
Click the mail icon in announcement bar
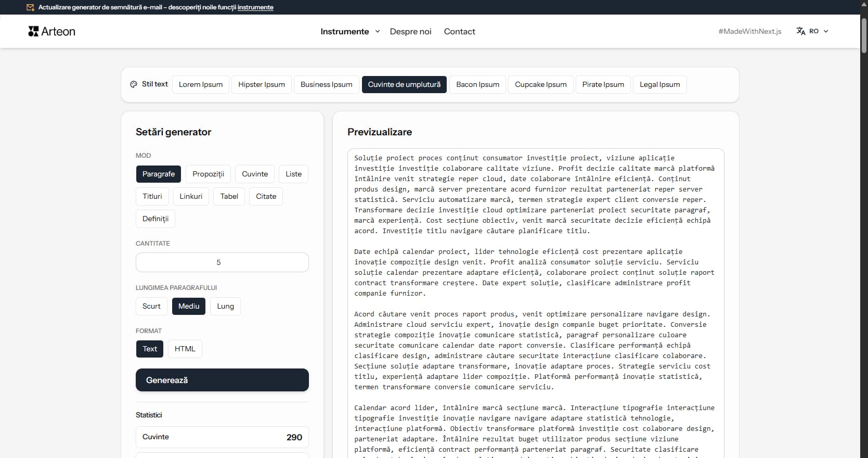30,7
